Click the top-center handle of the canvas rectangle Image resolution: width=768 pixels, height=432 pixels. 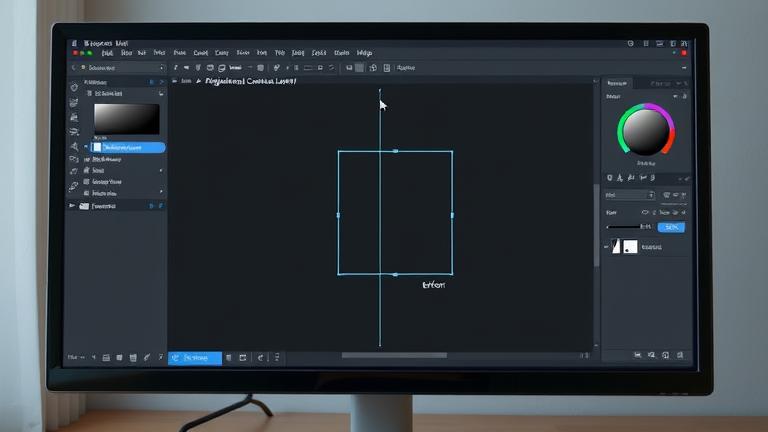point(395,151)
